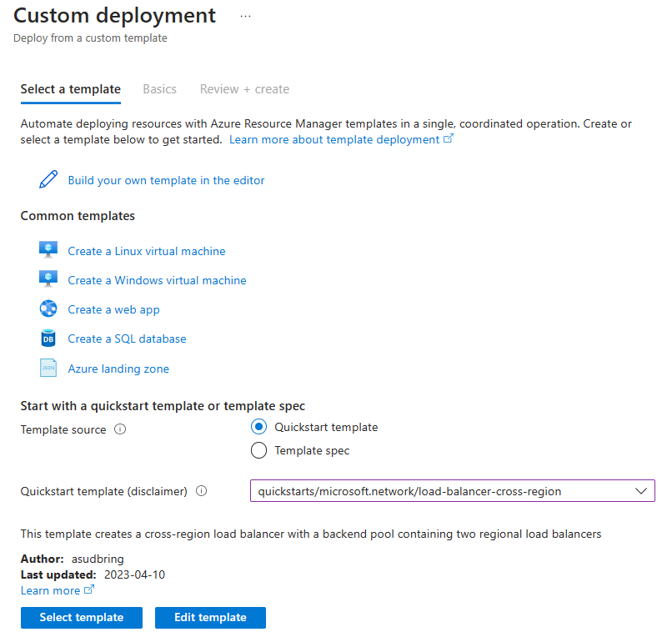Open the Review + create tab

click(x=244, y=89)
